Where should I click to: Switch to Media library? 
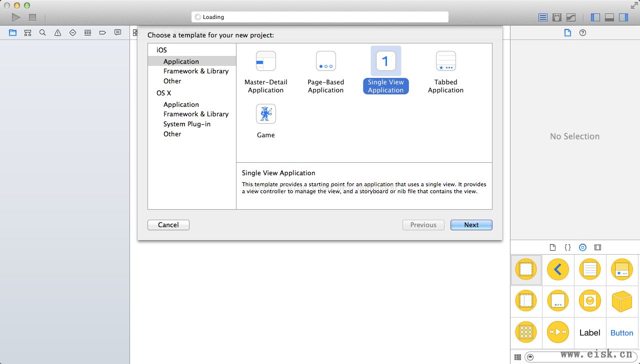click(597, 247)
